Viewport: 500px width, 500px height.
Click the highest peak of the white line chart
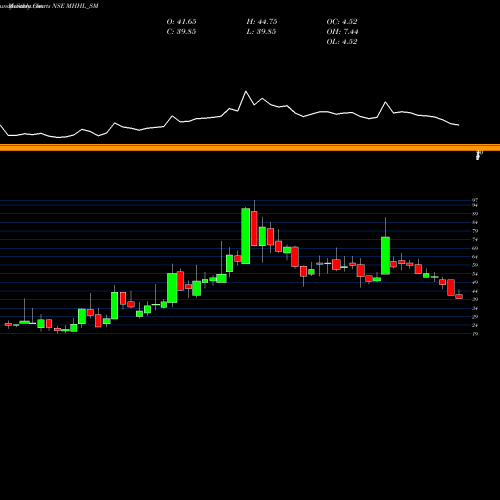(x=246, y=91)
